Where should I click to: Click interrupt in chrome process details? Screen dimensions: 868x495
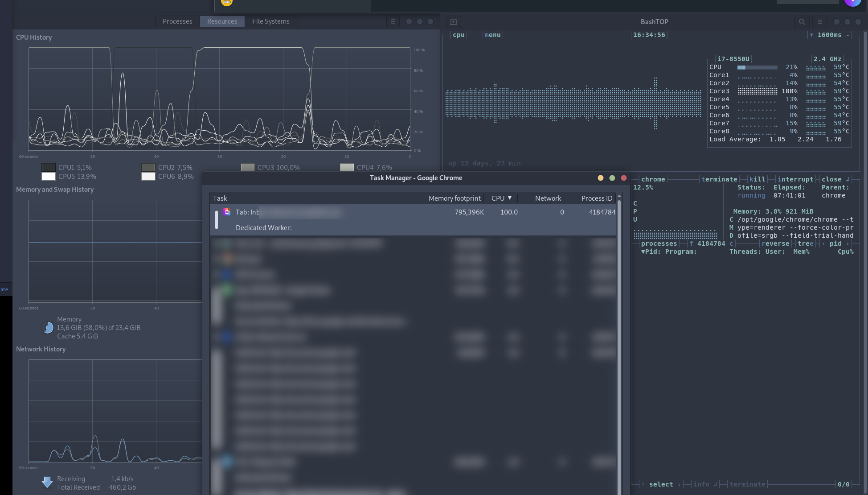point(795,179)
